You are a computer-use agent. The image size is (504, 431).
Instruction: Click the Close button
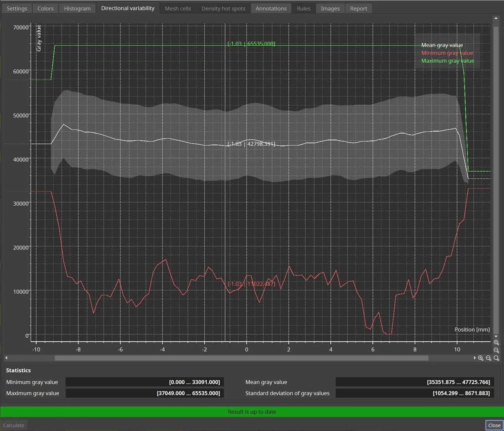(x=494, y=425)
